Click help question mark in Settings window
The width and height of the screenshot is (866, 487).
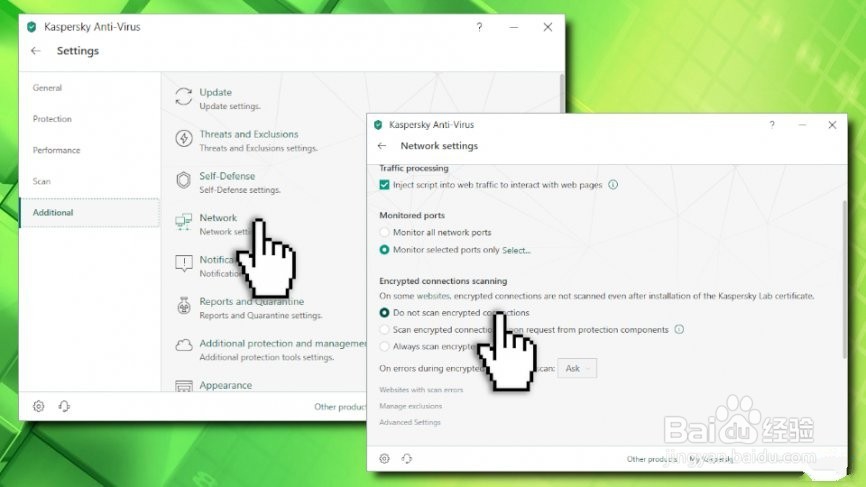(x=479, y=27)
